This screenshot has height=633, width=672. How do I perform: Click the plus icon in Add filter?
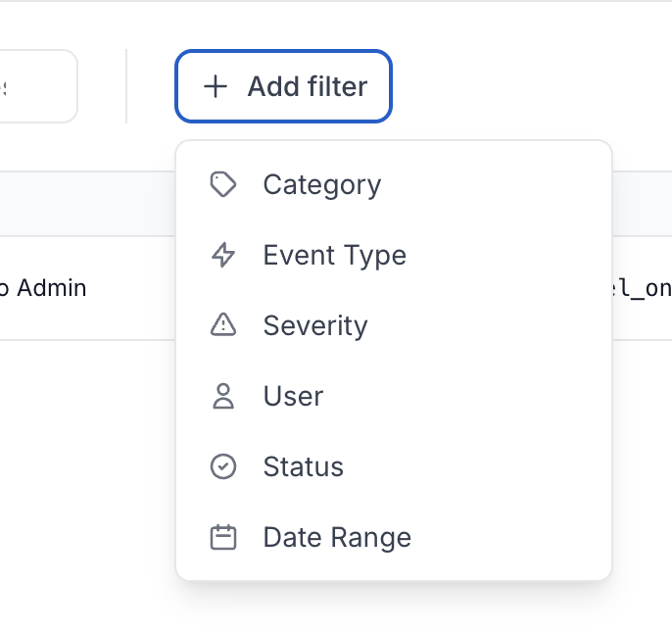[x=216, y=86]
